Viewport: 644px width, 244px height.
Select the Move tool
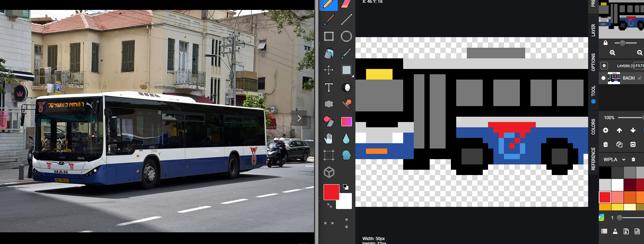pyautogui.click(x=329, y=70)
